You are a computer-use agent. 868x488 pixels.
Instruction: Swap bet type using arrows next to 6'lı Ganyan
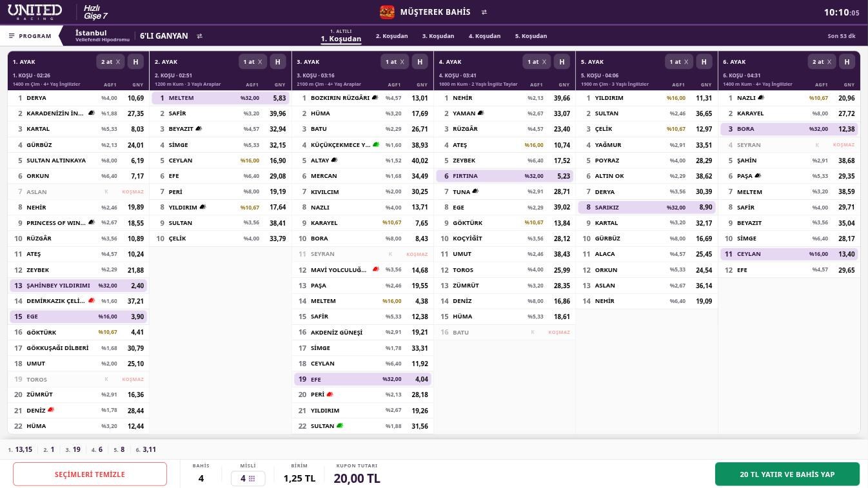coord(199,36)
